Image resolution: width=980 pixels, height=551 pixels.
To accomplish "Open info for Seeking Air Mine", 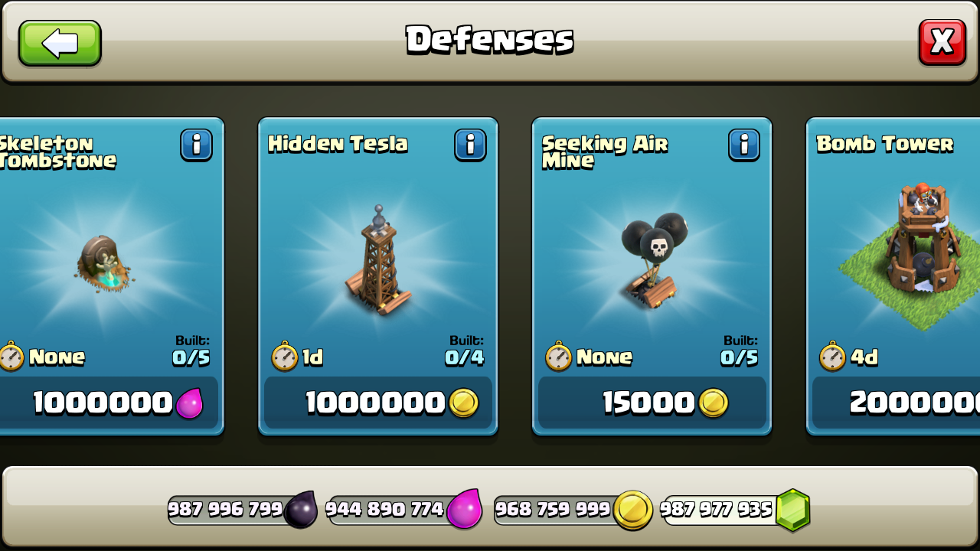I will [x=744, y=145].
